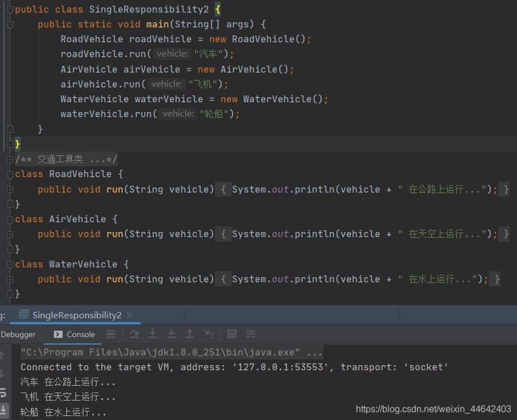Image resolution: width=517 pixels, height=420 pixels.
Task: Click the SingleResponsibility2 run configuration icon
Action: coord(24,314)
